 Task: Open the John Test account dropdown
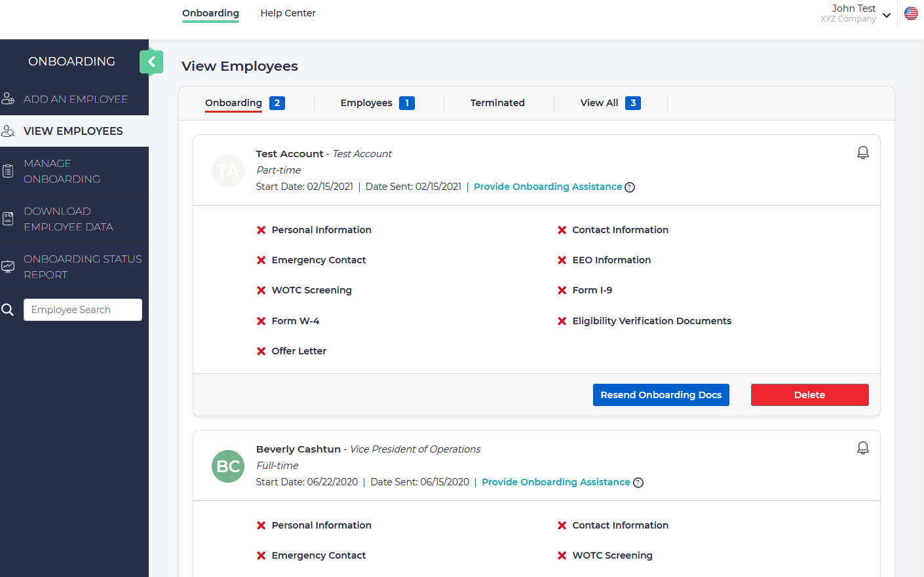[x=886, y=15]
